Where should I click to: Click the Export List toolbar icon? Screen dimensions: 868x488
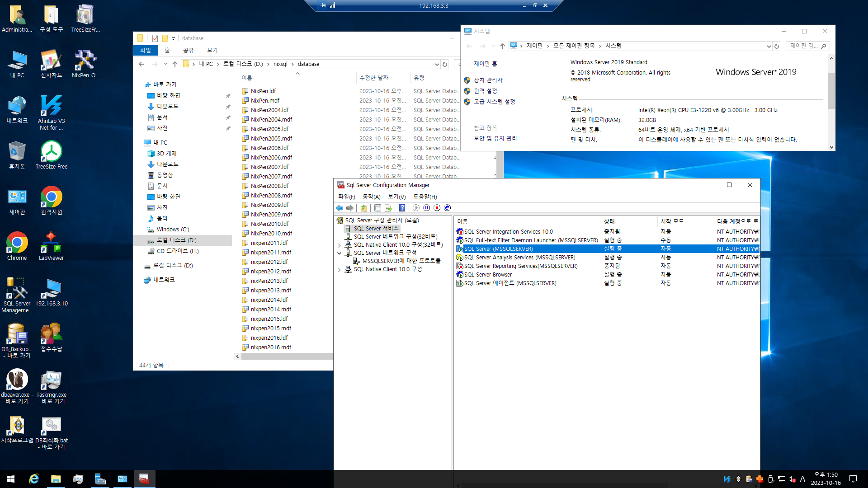pyautogui.click(x=388, y=208)
